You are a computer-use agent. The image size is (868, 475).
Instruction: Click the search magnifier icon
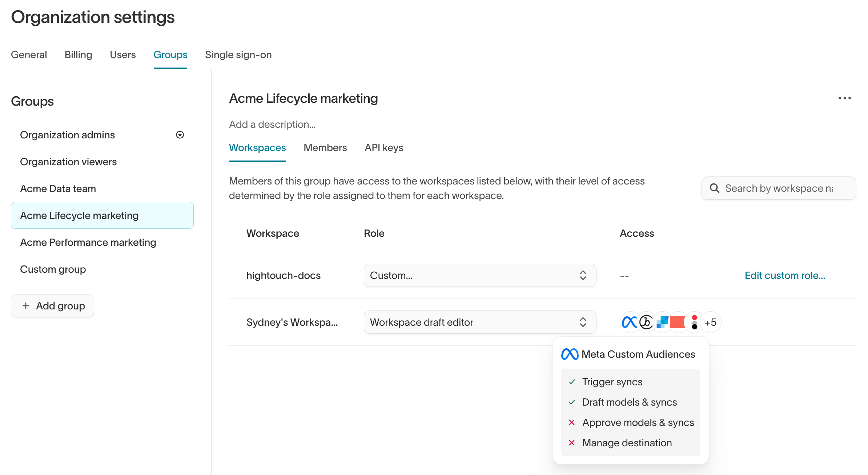[x=714, y=188]
